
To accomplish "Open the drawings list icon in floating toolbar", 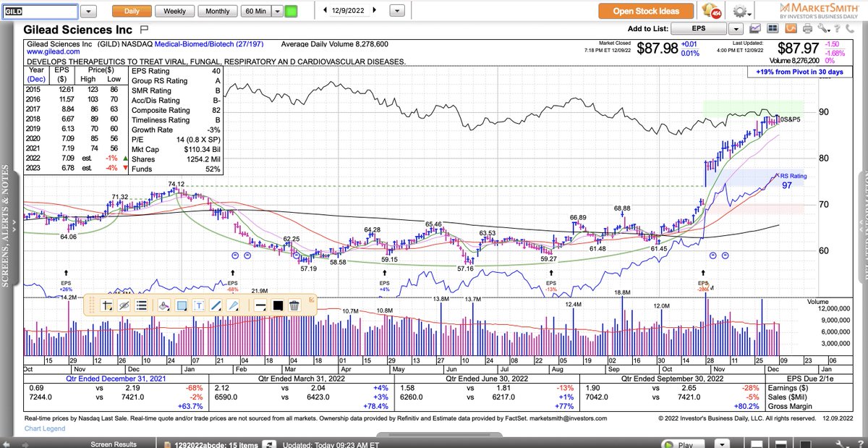I will 142,305.
